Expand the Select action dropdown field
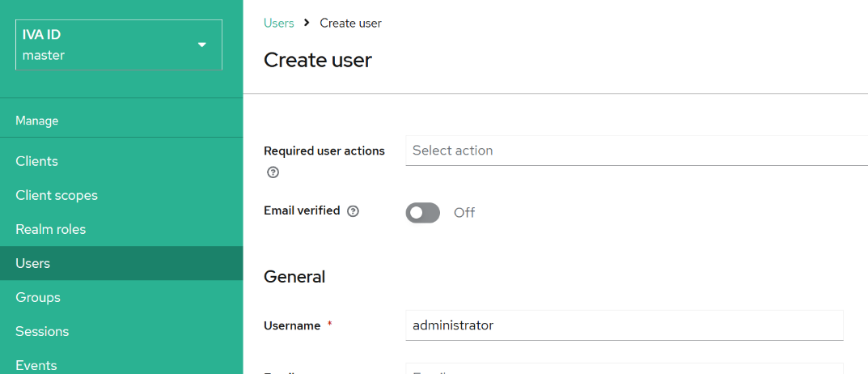 click(x=636, y=151)
